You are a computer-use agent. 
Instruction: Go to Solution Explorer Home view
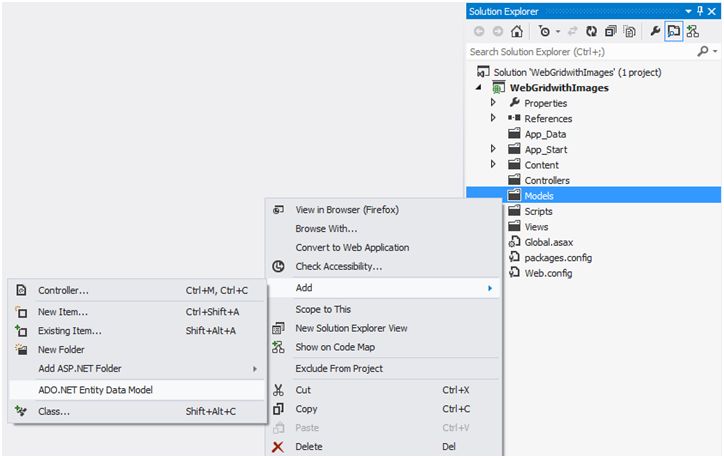(517, 31)
